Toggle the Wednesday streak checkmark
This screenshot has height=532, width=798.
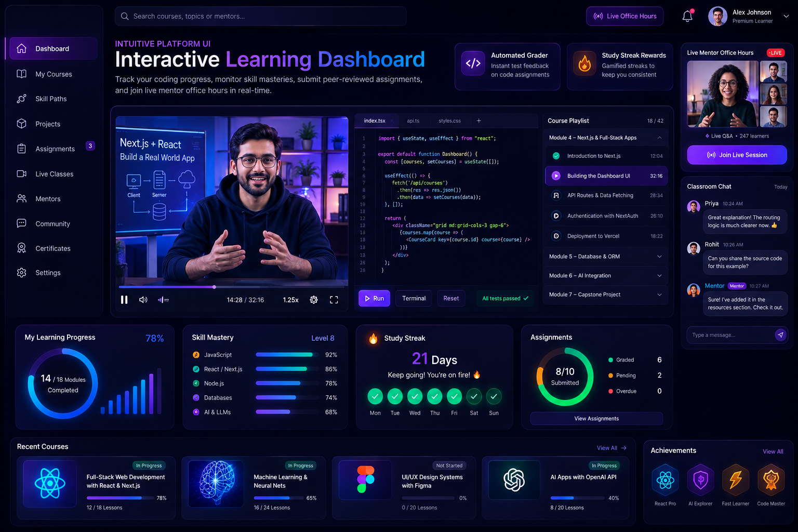click(x=415, y=396)
